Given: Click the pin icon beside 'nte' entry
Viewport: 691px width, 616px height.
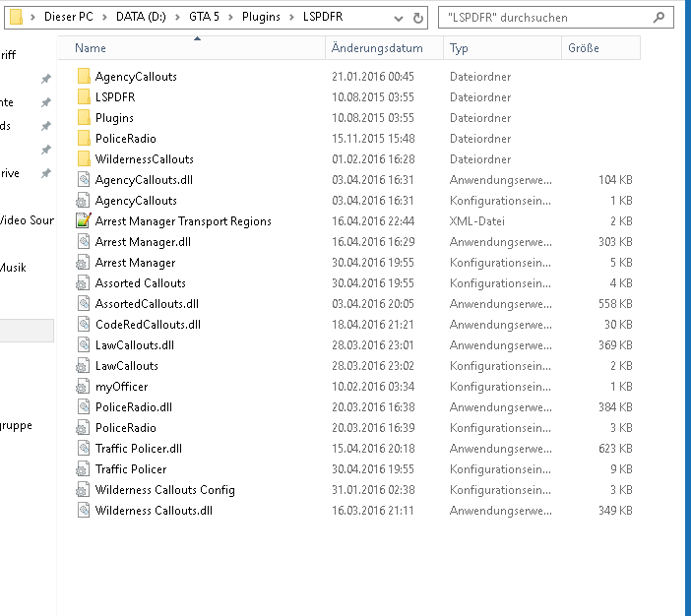Looking at the screenshot, I should tap(45, 102).
